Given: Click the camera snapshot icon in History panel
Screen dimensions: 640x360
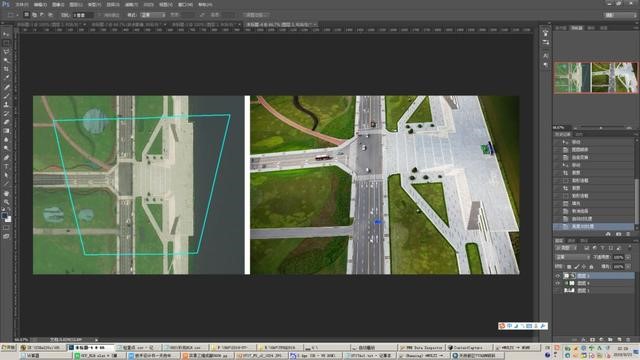Looking at the screenshot, I should [618, 234].
